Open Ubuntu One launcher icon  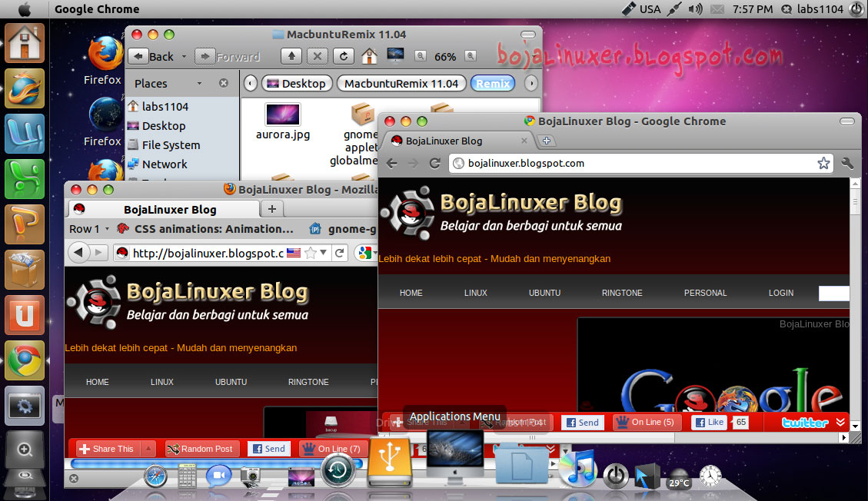click(x=25, y=315)
